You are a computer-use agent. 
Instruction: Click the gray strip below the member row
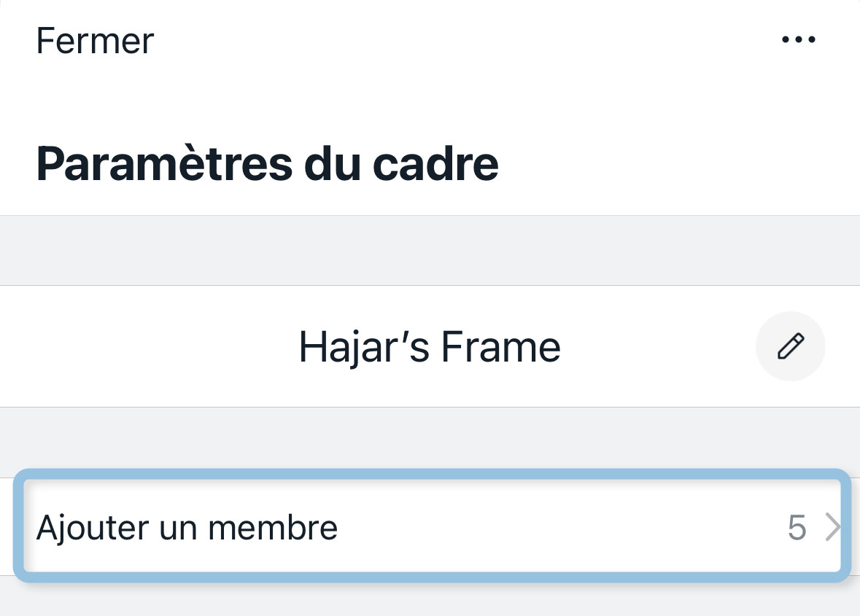point(430,599)
